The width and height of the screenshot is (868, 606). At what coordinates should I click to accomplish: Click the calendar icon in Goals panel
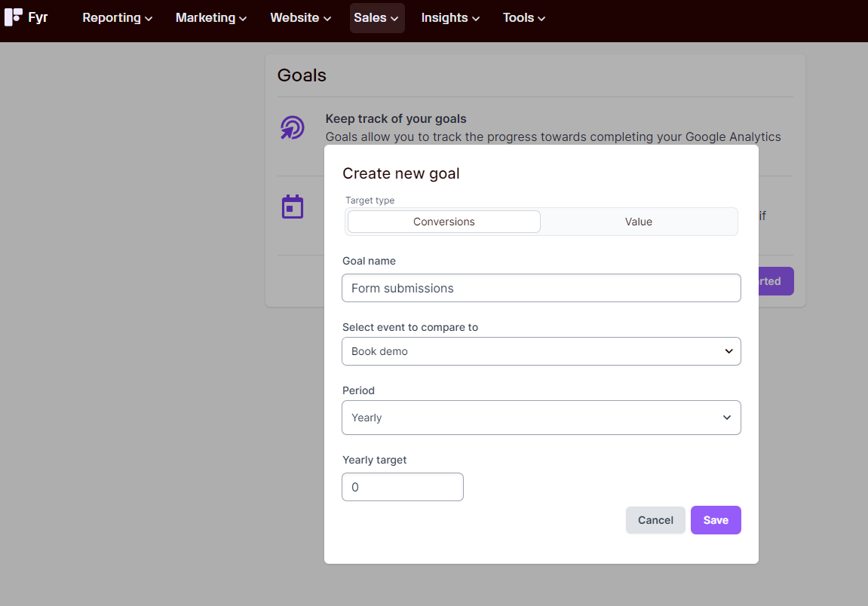tap(292, 207)
